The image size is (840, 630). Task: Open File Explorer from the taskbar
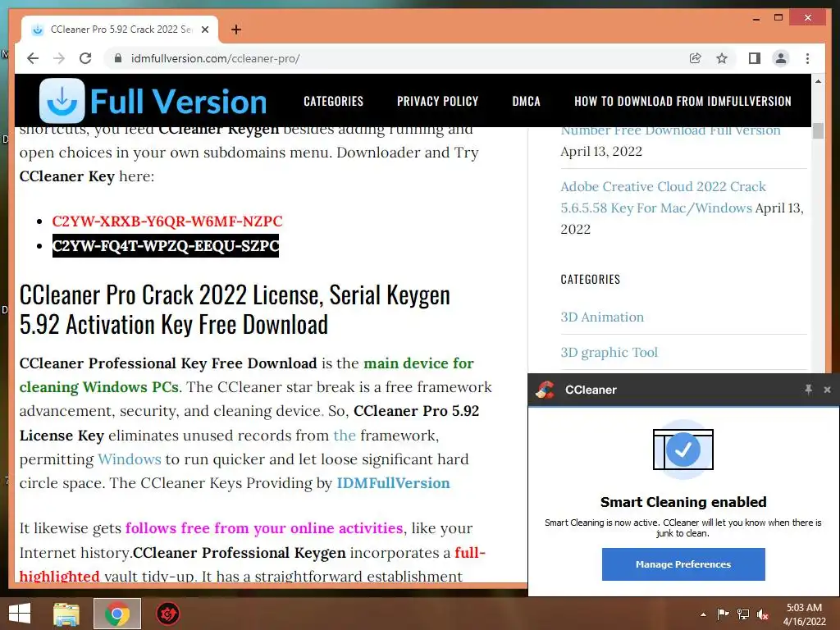point(66,614)
